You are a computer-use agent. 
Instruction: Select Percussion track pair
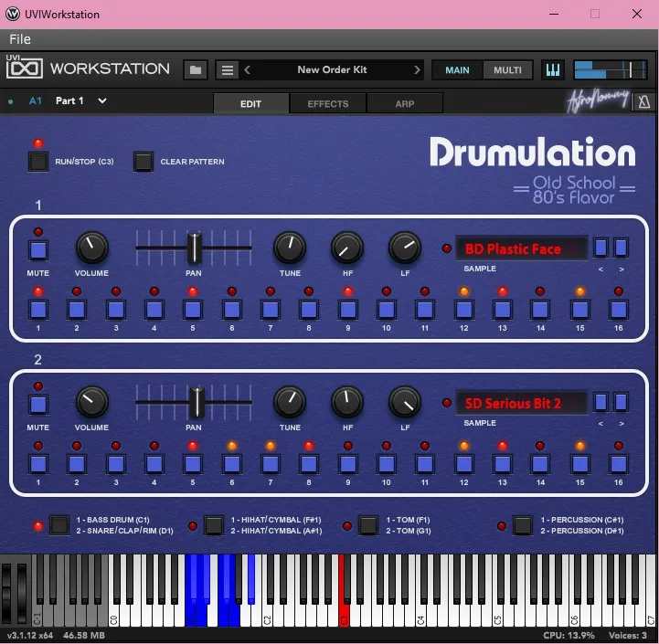[523, 525]
